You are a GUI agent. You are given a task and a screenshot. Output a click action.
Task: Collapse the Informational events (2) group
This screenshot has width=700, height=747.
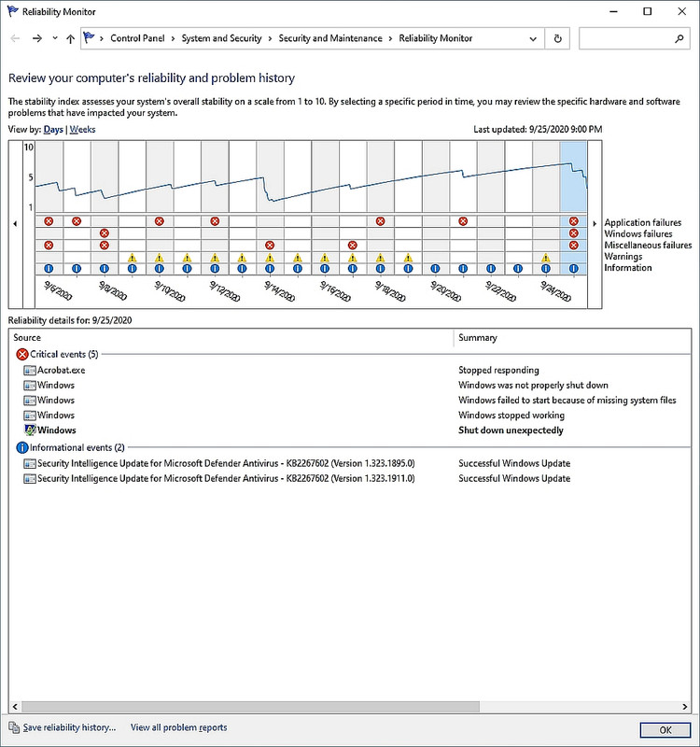[x=77, y=448]
